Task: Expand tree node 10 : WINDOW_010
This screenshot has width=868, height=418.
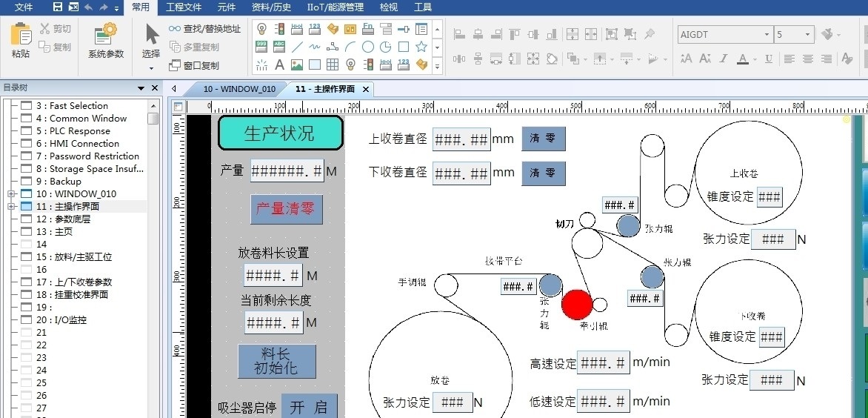Action: pyautogui.click(x=11, y=193)
